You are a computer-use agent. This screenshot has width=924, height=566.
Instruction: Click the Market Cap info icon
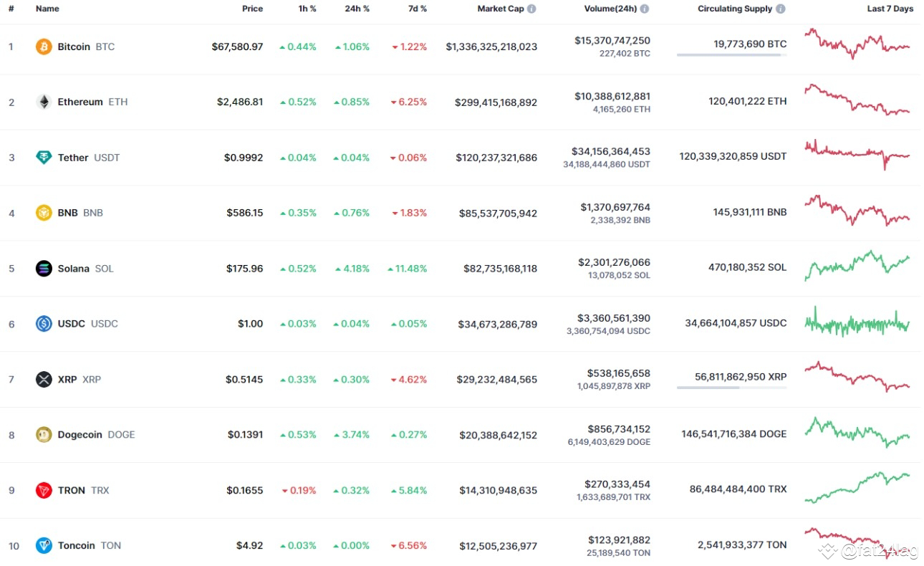[x=531, y=9]
